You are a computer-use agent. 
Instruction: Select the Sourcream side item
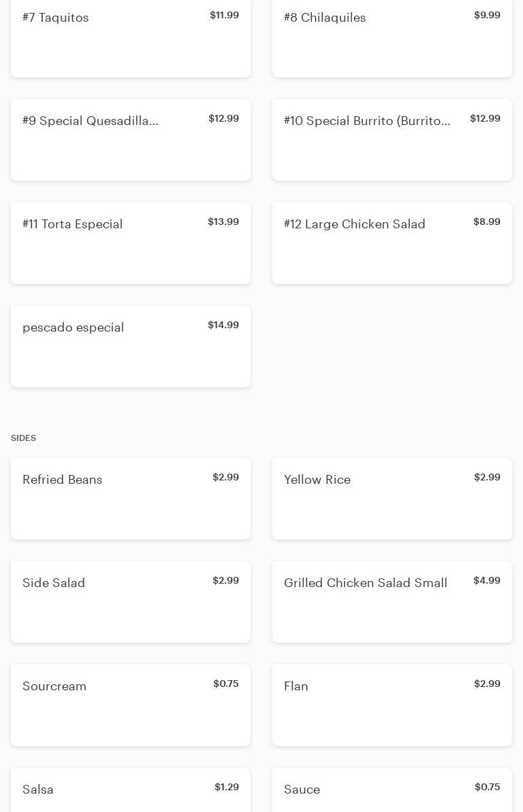point(130,705)
